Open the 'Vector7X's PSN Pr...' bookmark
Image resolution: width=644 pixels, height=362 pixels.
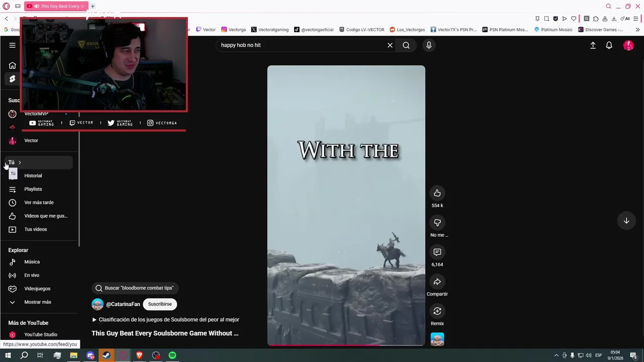click(x=453, y=30)
